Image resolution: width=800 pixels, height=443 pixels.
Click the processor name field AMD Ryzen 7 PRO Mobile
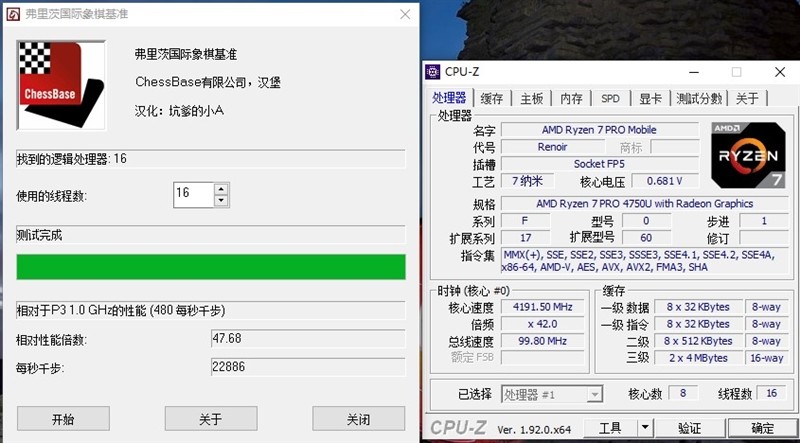coord(599,130)
